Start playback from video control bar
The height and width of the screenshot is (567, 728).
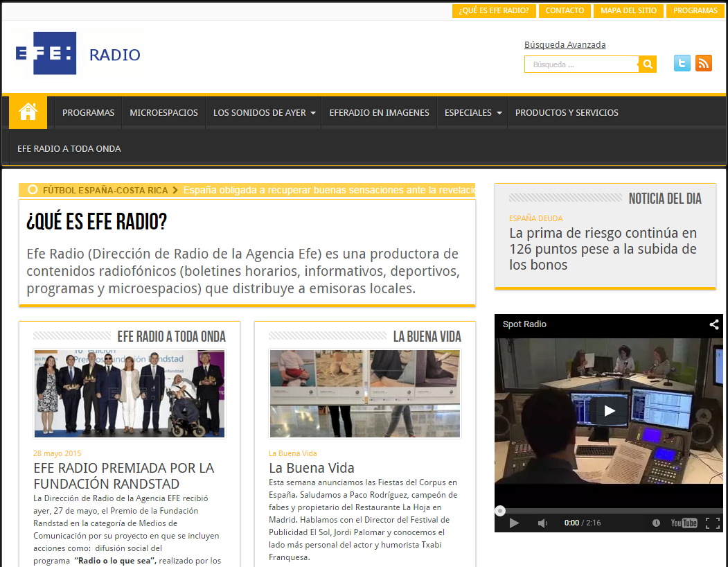point(513,523)
